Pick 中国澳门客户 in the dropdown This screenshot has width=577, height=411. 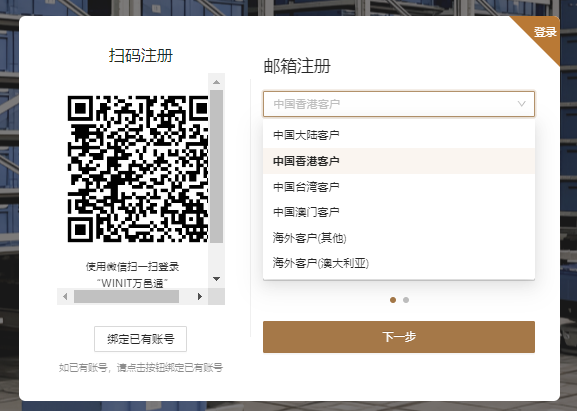coord(399,212)
